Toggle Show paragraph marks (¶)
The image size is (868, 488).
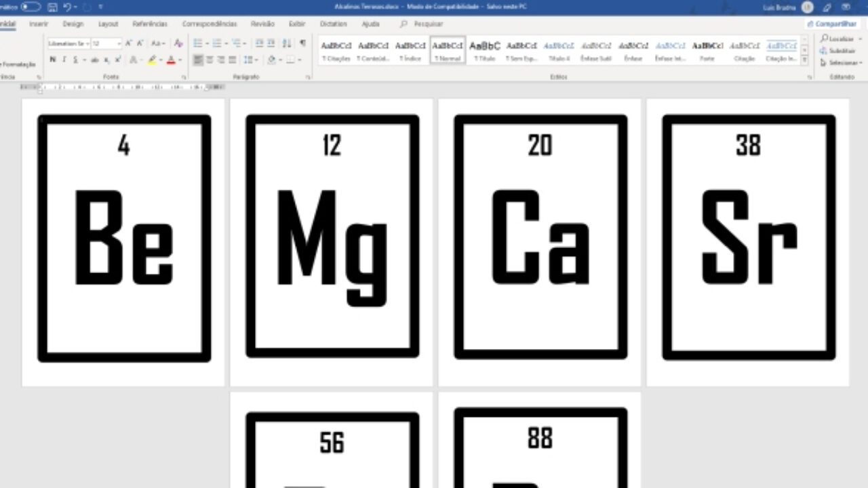tap(302, 43)
